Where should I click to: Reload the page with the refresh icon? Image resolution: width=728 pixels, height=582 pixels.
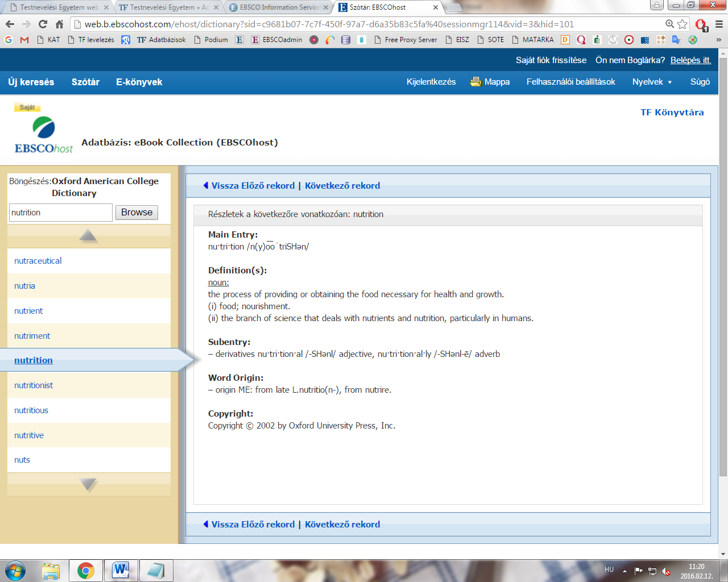pos(43,24)
